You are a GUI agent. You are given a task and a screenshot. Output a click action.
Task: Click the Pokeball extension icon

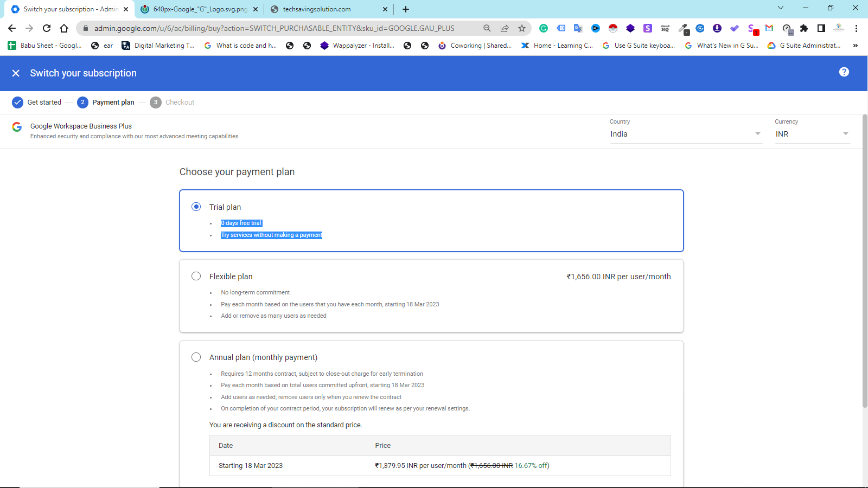point(613,28)
